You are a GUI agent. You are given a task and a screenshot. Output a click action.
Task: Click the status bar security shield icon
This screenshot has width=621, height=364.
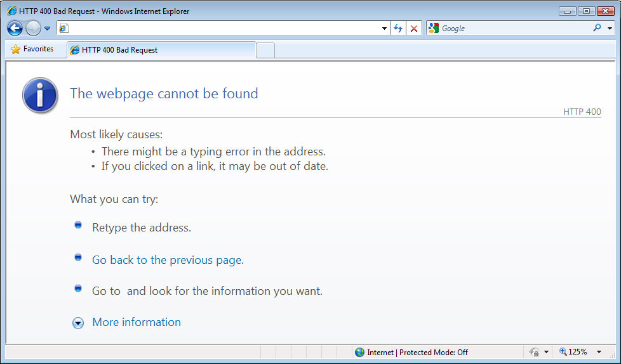(x=534, y=352)
